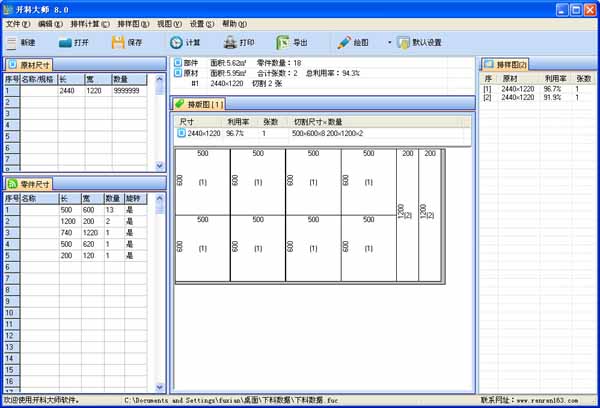This screenshot has height=408, width=600.
Task: Click the icon next to 部件 summary line
Action: 178,63
